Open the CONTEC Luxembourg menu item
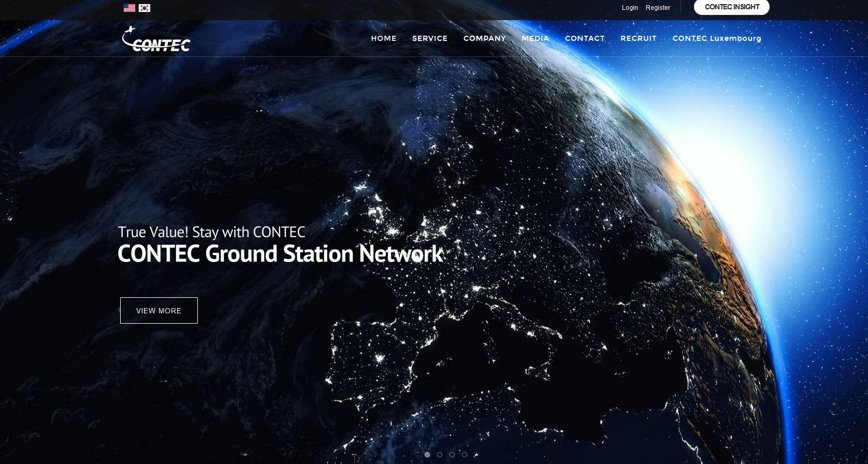Image resolution: width=868 pixels, height=464 pixels. pyautogui.click(x=717, y=38)
